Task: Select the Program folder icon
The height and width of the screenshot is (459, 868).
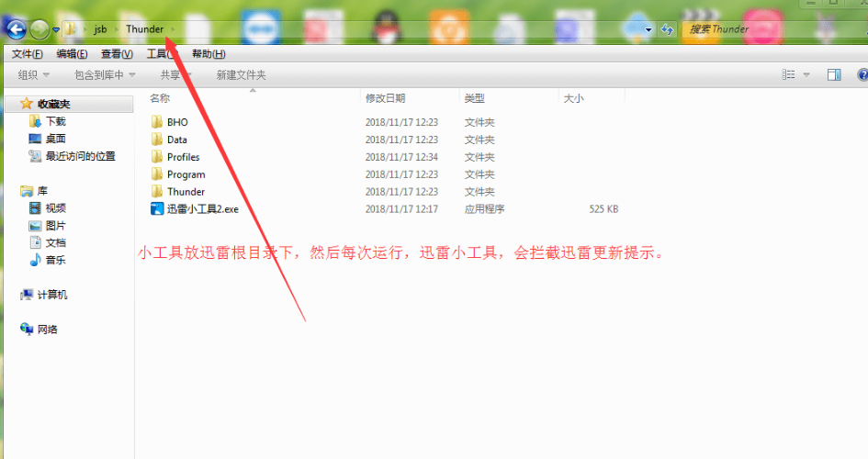Action: point(157,174)
